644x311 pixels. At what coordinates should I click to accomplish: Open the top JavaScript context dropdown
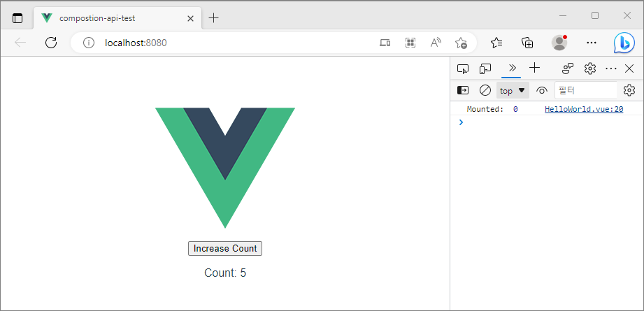(513, 90)
